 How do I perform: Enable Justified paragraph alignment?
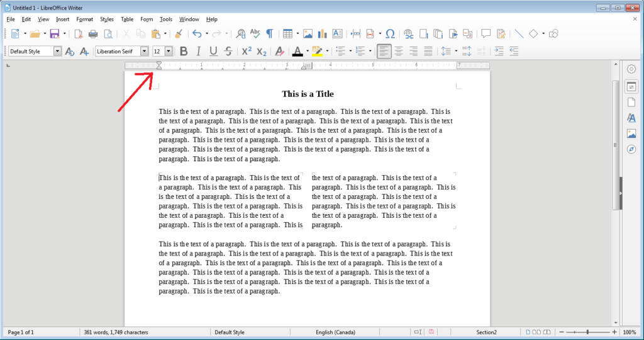click(x=428, y=51)
